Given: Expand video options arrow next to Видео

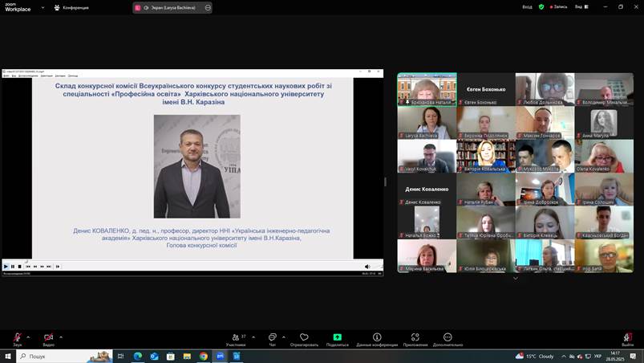Looking at the screenshot, I should pos(61,336).
